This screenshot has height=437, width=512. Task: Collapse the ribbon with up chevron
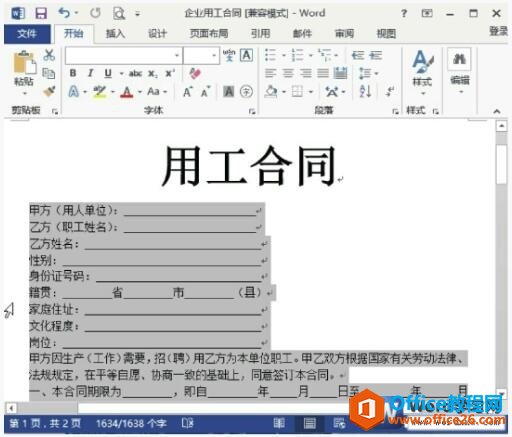pyautogui.click(x=497, y=111)
